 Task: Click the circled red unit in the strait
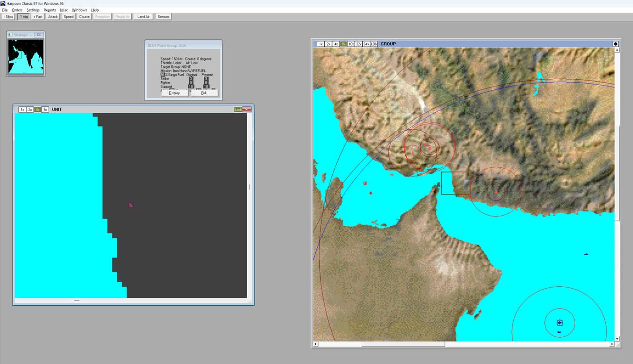point(365,183)
